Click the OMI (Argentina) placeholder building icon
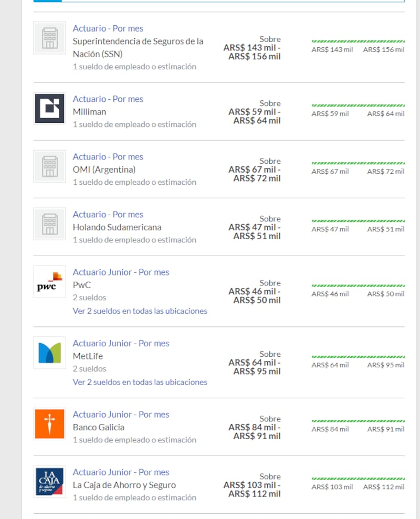420x519 pixels. pos(50,166)
